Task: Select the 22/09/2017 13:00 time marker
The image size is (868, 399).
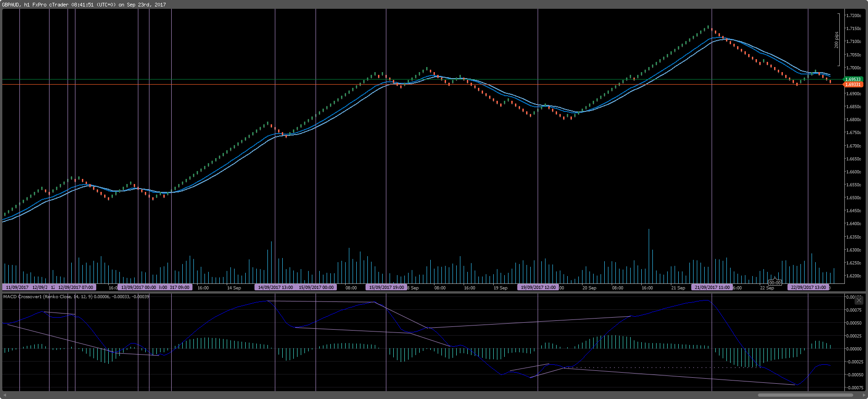Action: coord(808,288)
